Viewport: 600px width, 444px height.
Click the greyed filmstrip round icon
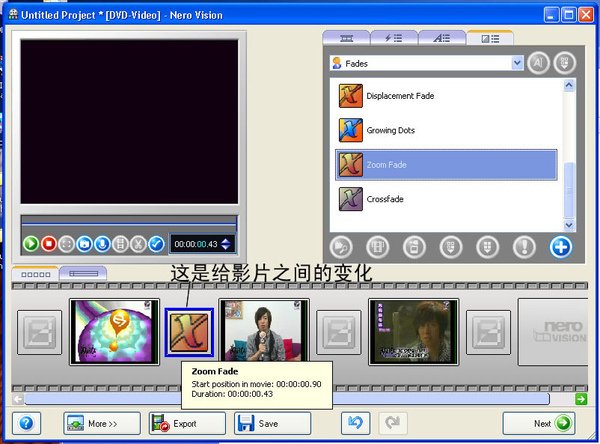click(377, 247)
